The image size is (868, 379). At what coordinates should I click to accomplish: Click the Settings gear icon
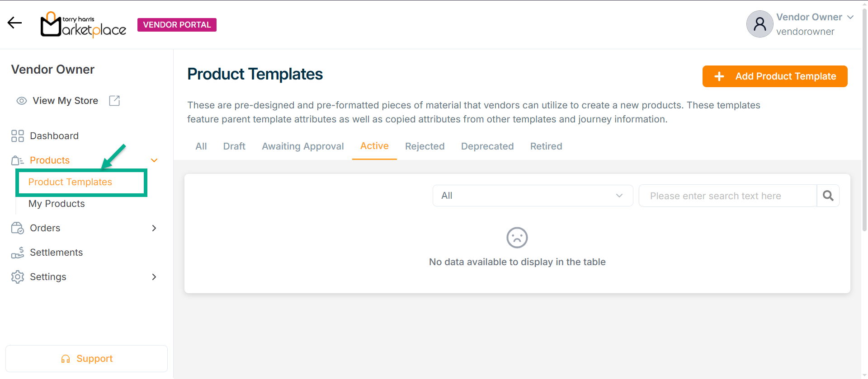(18, 277)
